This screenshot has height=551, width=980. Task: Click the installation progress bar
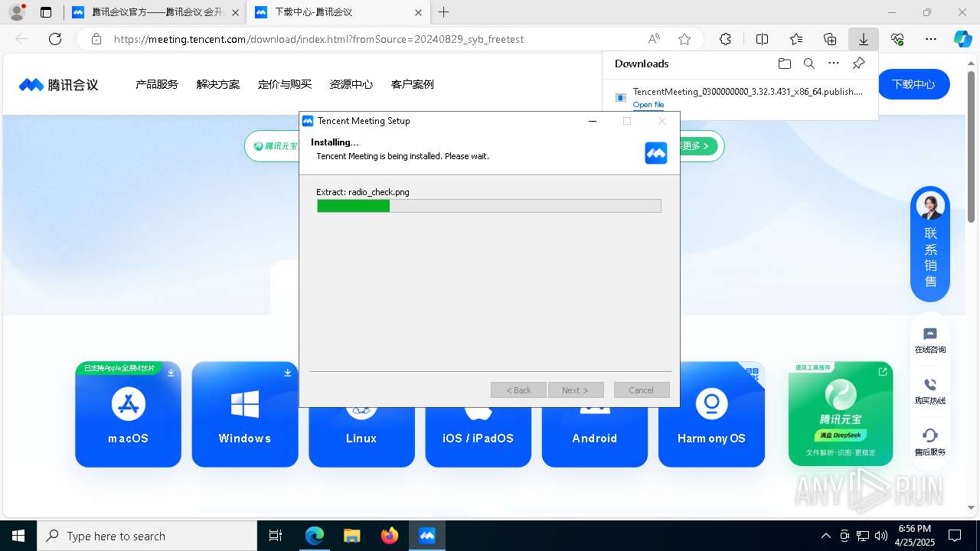point(489,206)
